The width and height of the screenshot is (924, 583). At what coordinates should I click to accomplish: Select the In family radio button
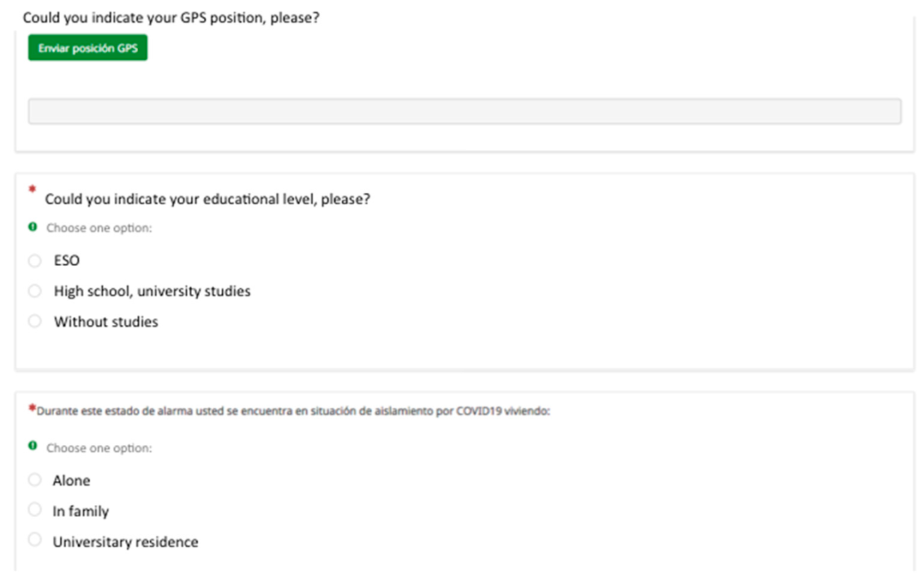pos(35,510)
